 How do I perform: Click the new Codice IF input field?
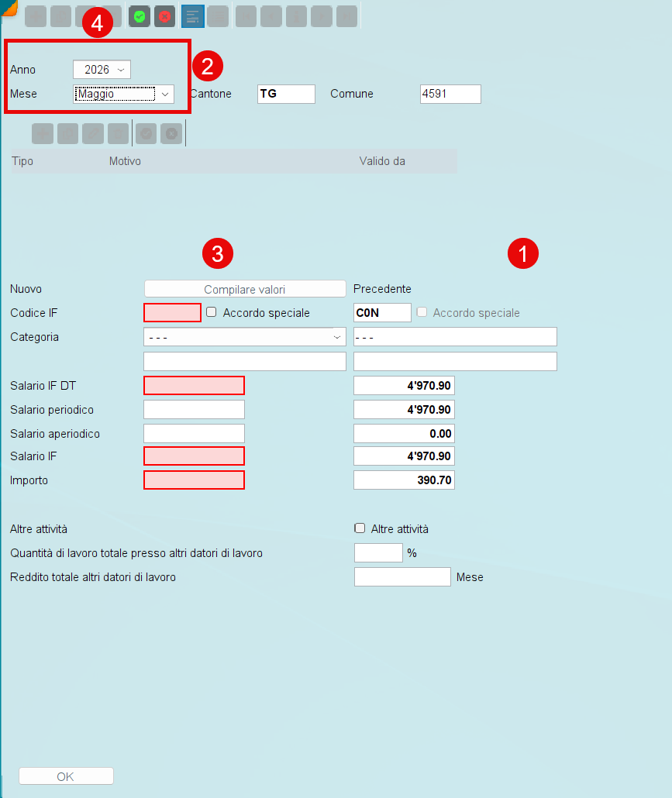(173, 312)
